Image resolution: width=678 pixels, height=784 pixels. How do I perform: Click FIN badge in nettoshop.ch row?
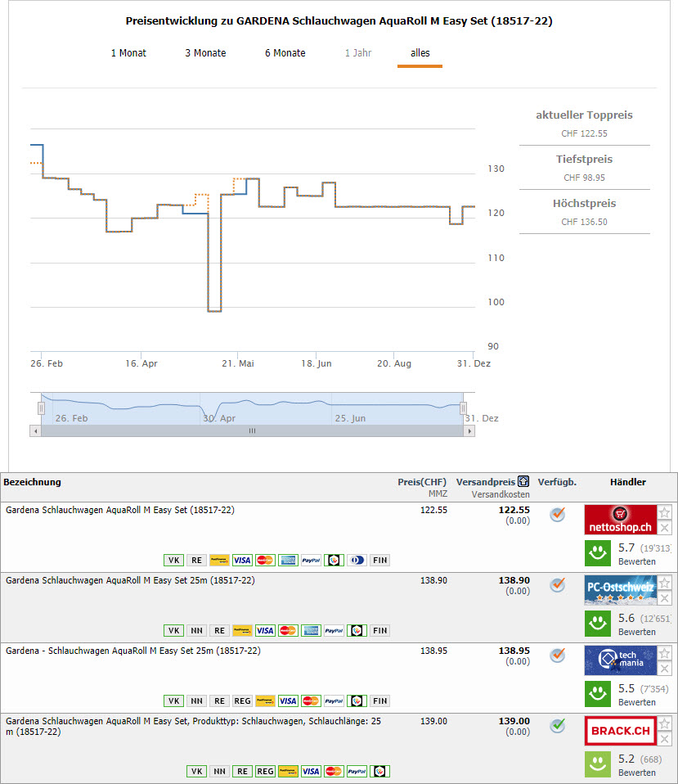379,560
